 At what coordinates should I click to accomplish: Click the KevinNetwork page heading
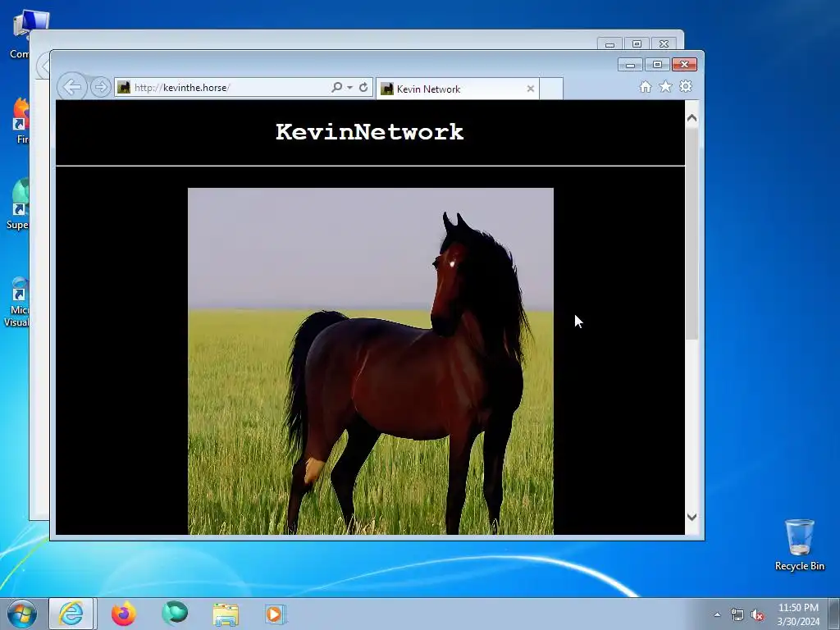[x=370, y=132]
